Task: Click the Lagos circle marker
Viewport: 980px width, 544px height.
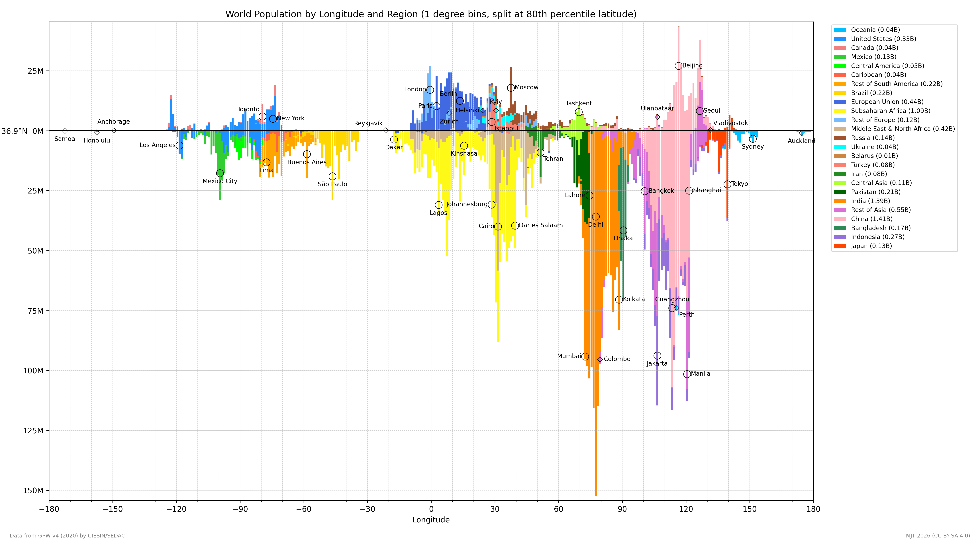Action: (439, 205)
